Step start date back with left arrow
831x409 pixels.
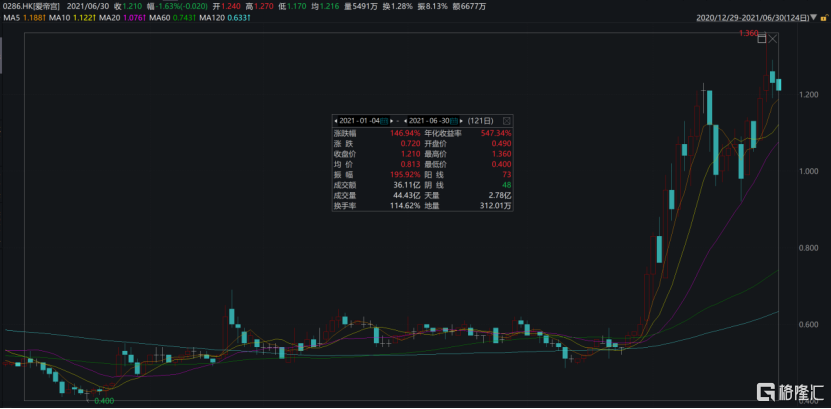(x=336, y=120)
